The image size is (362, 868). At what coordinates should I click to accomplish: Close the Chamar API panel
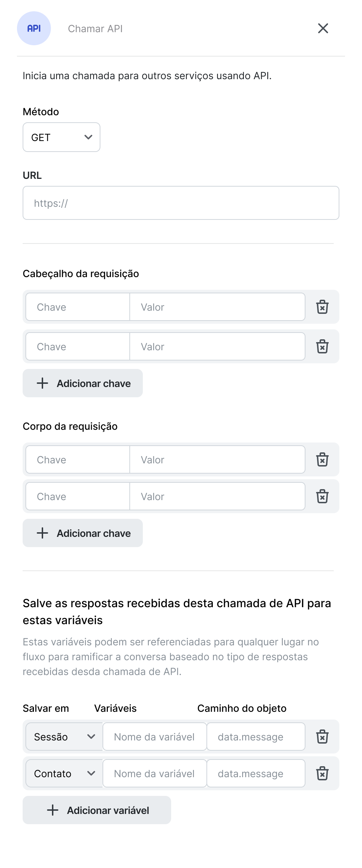(x=323, y=28)
